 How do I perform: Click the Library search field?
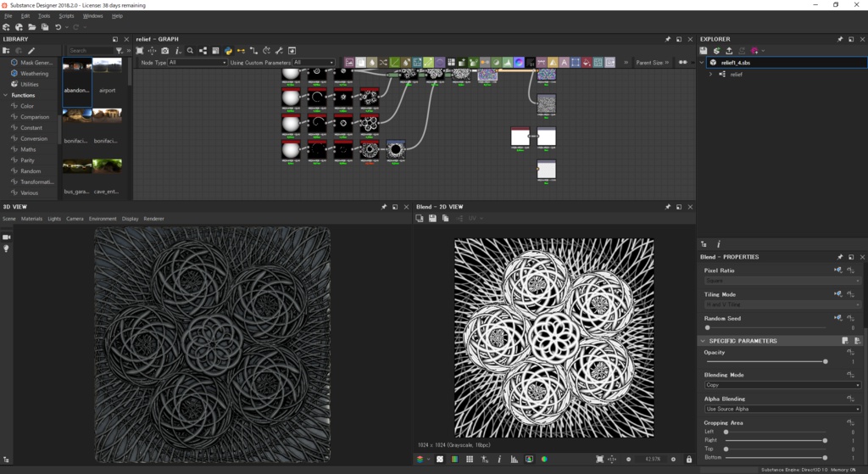[x=90, y=50]
